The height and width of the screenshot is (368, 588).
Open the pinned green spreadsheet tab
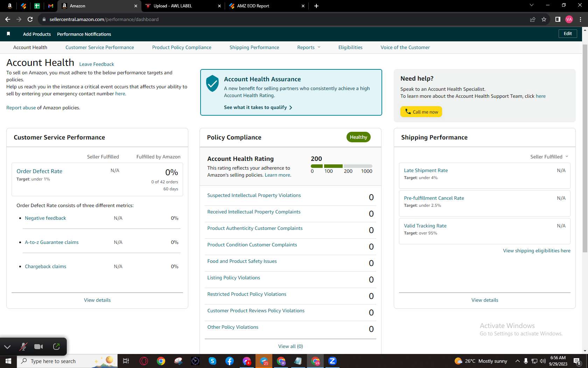(37, 6)
